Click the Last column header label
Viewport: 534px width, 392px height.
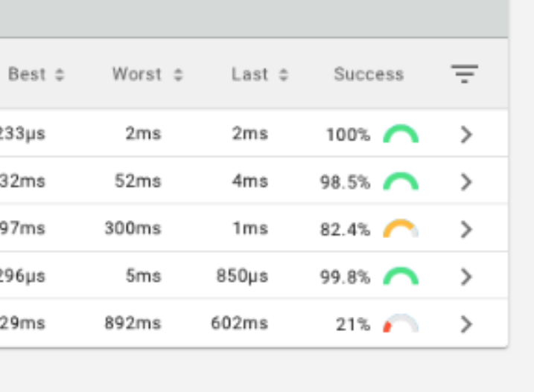[250, 74]
